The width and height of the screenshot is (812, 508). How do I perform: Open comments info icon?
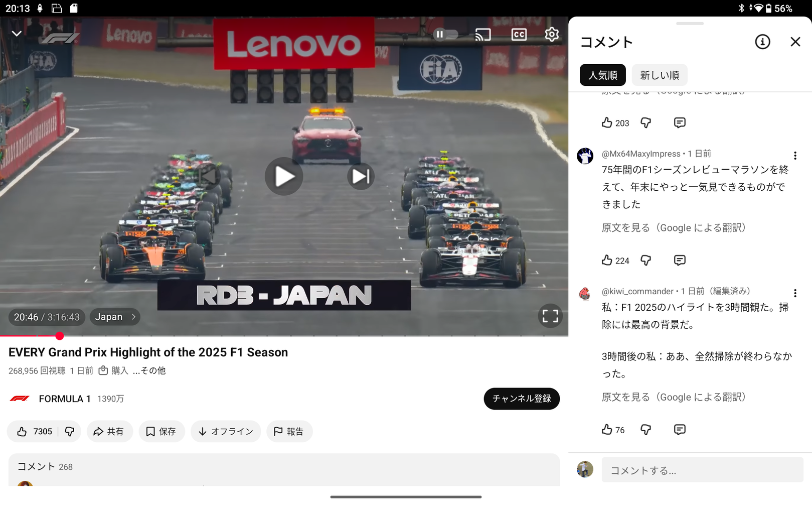click(762, 42)
